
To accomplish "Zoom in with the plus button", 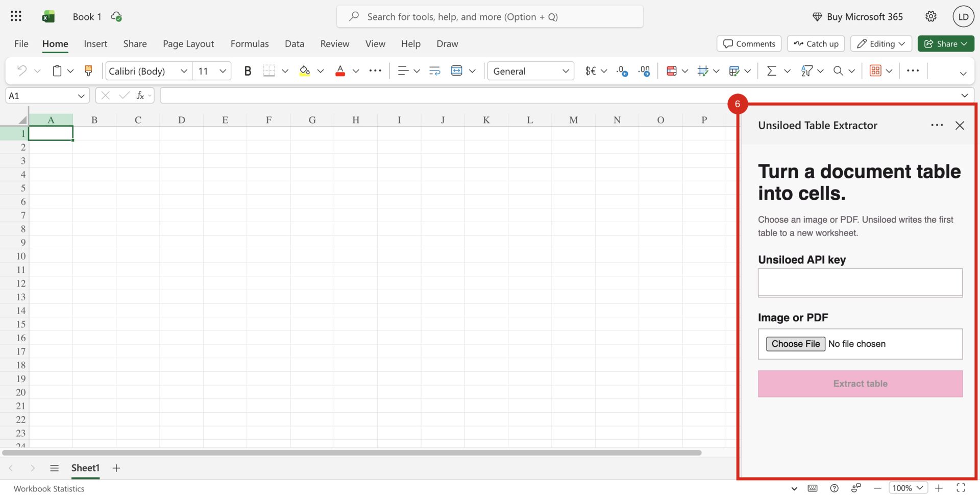I will pyautogui.click(x=939, y=488).
